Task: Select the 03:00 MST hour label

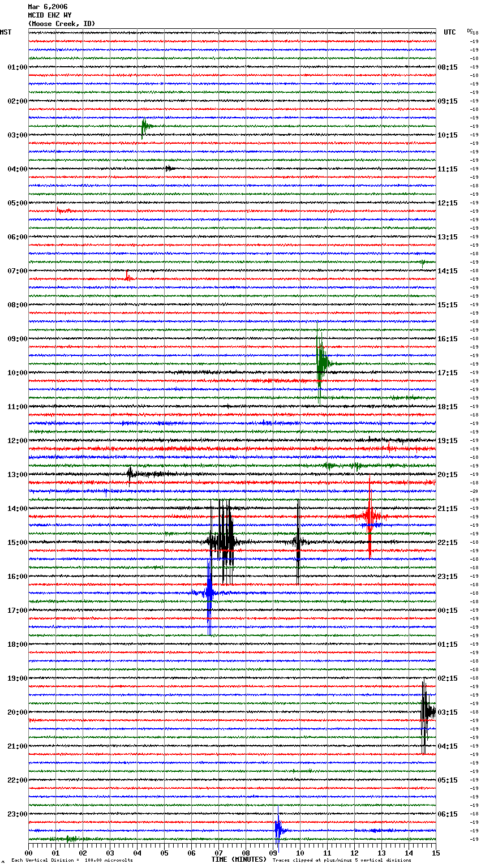Action: pos(18,135)
